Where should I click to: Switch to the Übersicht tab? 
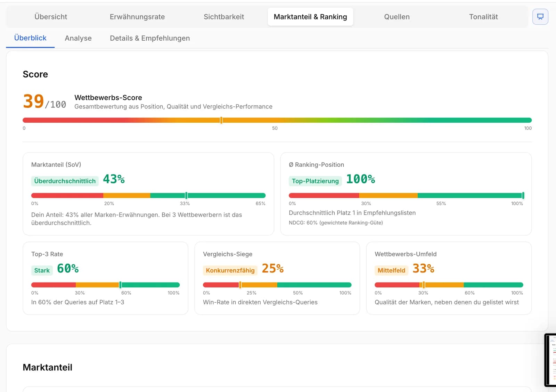tap(51, 17)
